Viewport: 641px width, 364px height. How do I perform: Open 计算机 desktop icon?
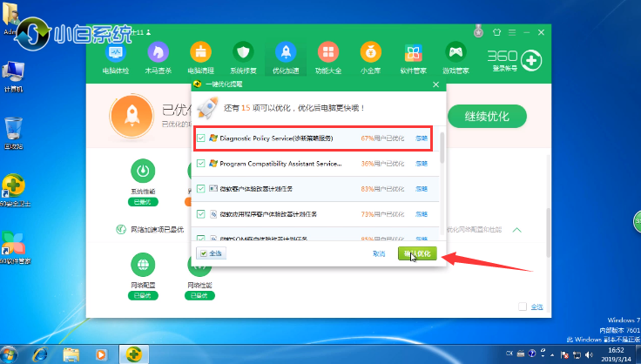[13, 77]
